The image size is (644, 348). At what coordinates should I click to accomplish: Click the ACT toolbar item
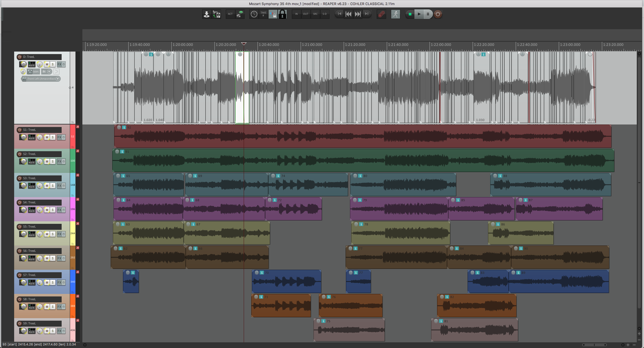click(230, 14)
